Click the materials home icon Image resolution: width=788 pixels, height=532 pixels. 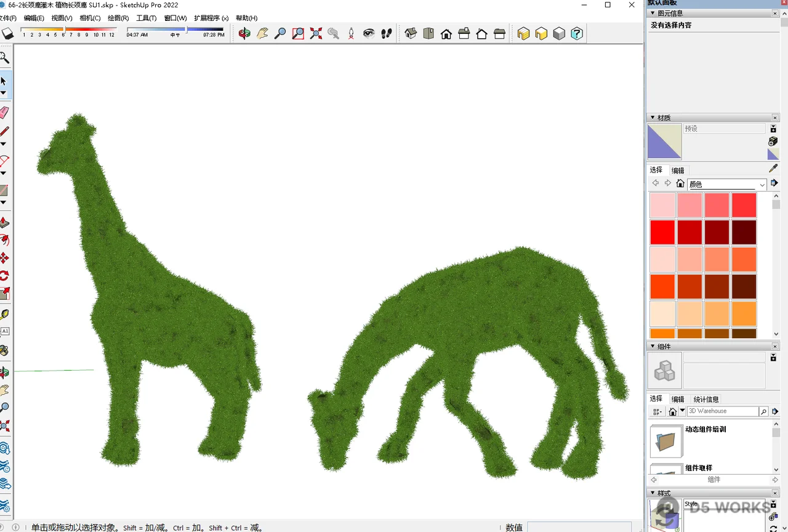(680, 183)
